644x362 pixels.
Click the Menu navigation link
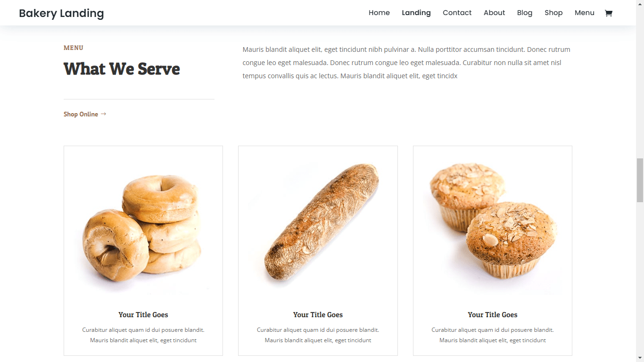pyautogui.click(x=584, y=13)
